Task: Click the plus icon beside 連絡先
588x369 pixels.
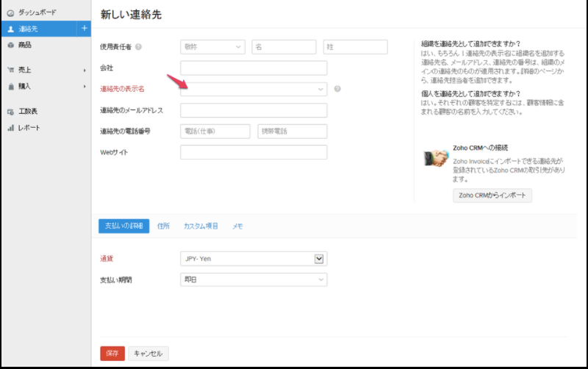Action: point(83,29)
